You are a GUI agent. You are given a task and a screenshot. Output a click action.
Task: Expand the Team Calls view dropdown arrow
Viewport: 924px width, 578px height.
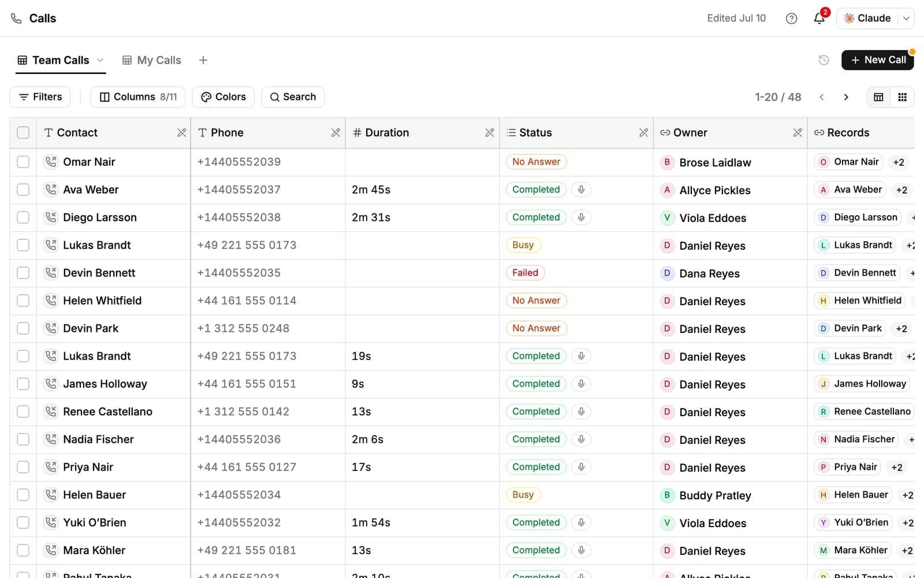pos(100,60)
